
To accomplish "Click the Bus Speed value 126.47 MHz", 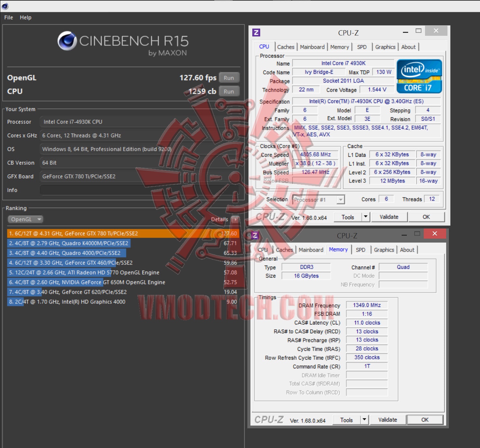I will point(315,172).
